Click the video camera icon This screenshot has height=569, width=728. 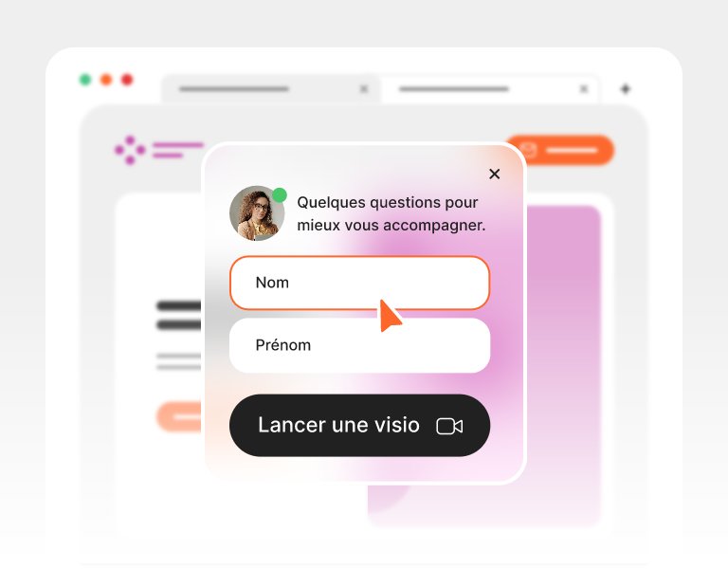(449, 426)
